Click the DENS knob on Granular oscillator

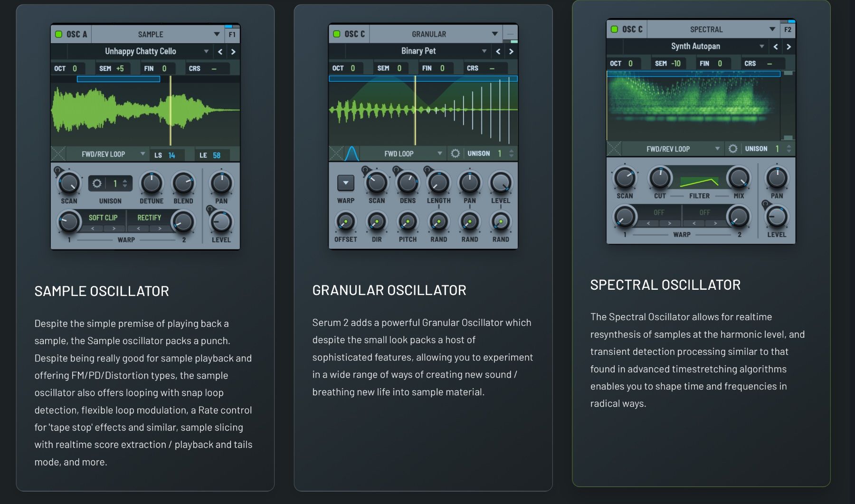point(408,182)
